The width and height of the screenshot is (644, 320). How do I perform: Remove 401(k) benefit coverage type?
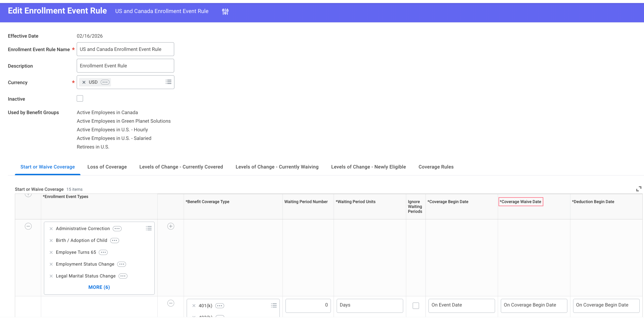coord(194,305)
